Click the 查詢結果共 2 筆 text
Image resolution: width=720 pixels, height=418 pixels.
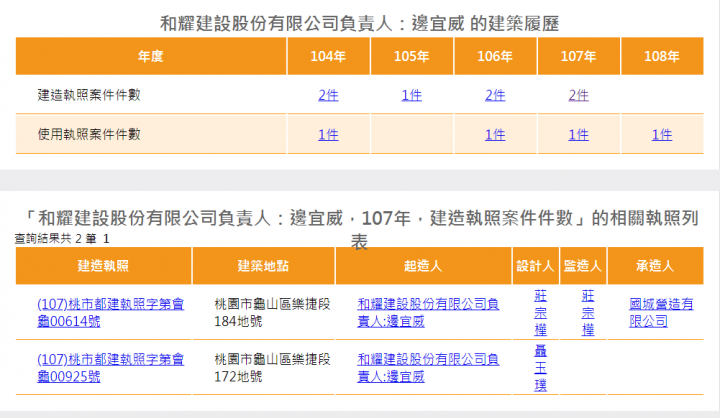56,239
